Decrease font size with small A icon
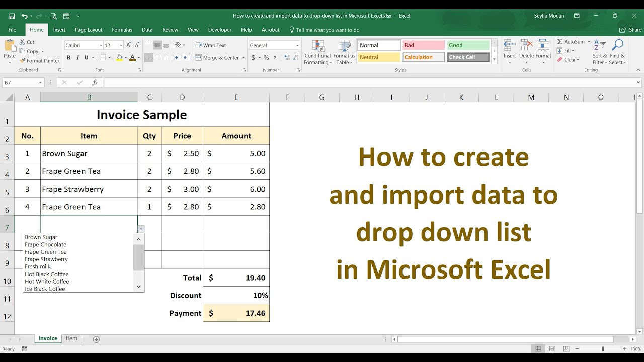 (137, 45)
